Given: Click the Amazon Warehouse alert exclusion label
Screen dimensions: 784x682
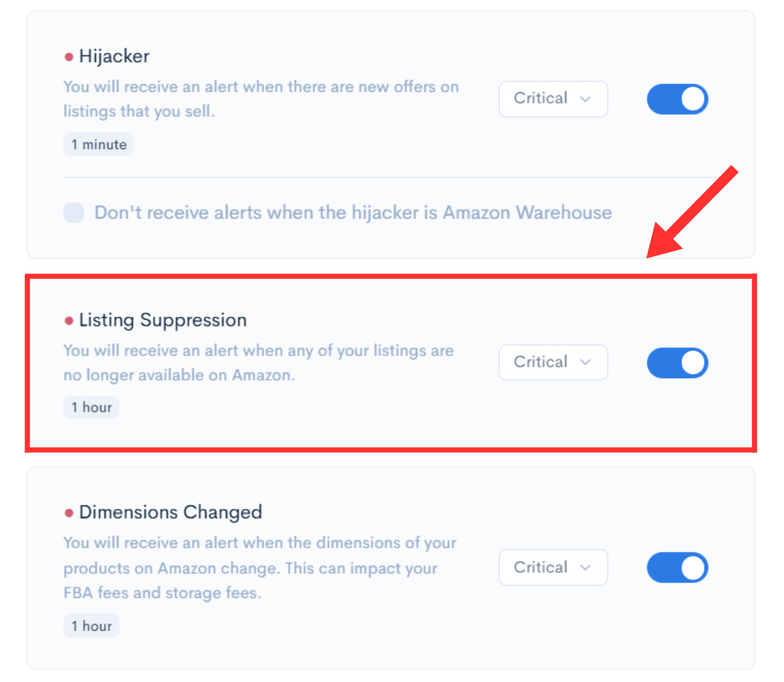Looking at the screenshot, I should point(353,213).
